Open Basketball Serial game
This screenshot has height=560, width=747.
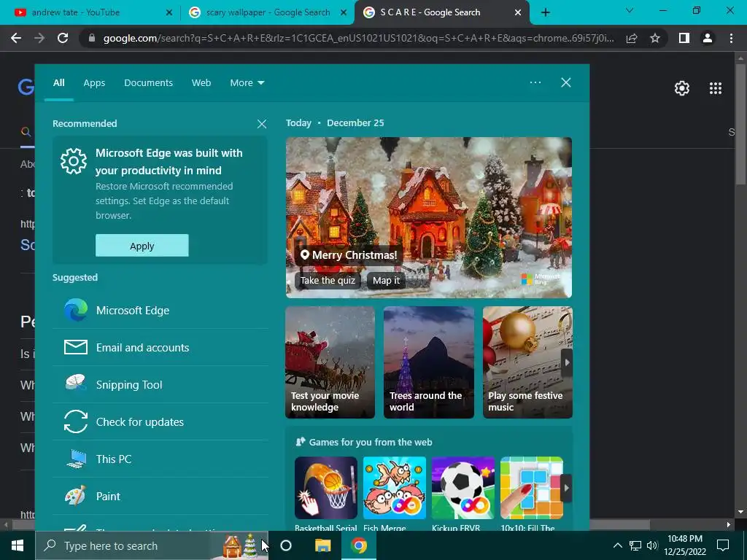tap(326, 488)
